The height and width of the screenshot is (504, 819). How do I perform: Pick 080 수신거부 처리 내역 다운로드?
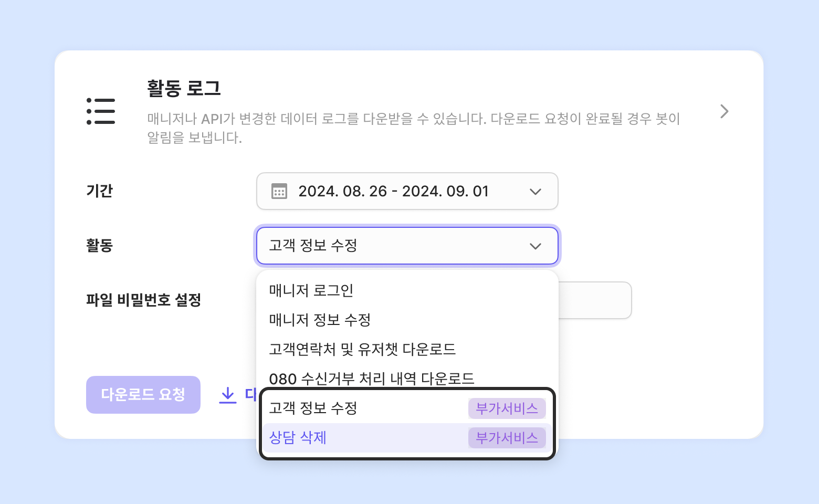pos(371,378)
